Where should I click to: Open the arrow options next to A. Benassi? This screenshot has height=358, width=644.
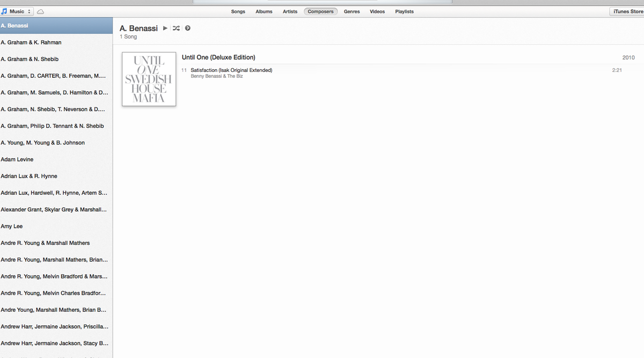[x=187, y=28]
